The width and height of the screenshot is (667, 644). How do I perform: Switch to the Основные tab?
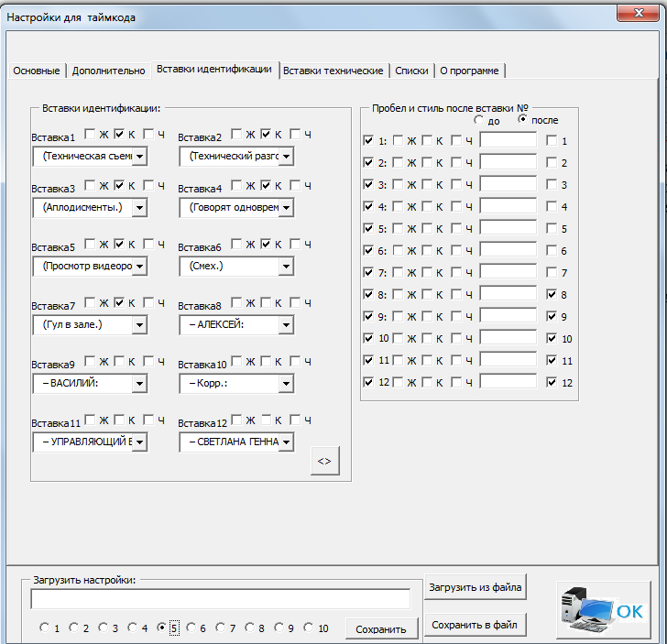pyautogui.click(x=36, y=71)
